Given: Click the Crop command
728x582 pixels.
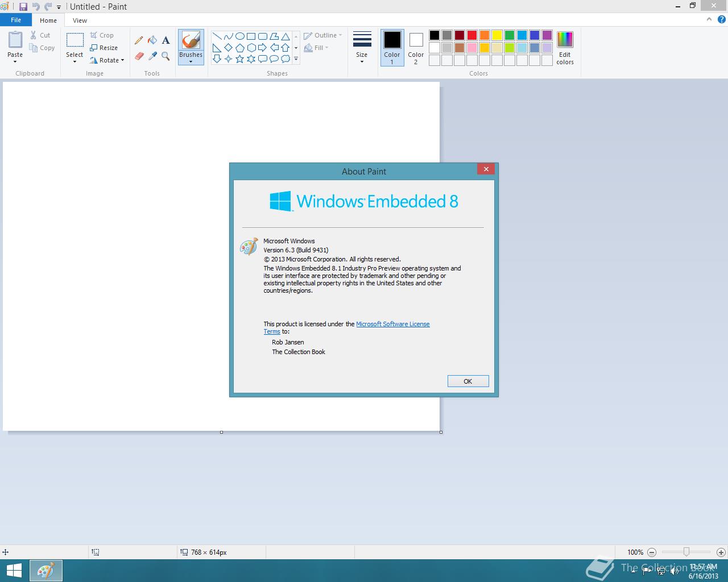Looking at the screenshot, I should click(x=102, y=35).
